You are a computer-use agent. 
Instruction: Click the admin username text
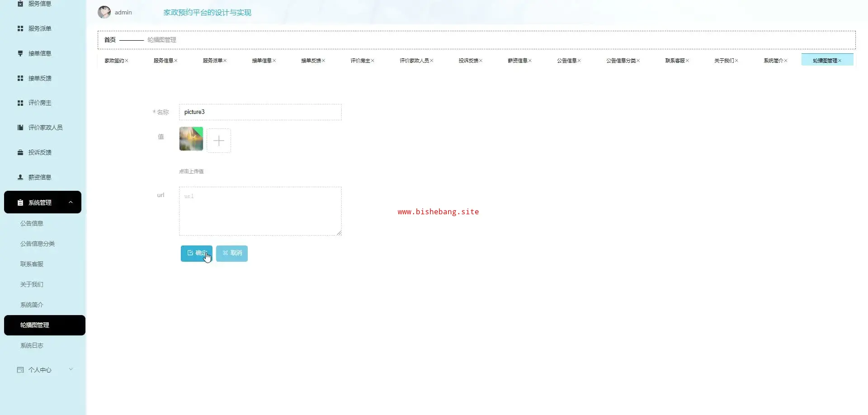coord(123,13)
